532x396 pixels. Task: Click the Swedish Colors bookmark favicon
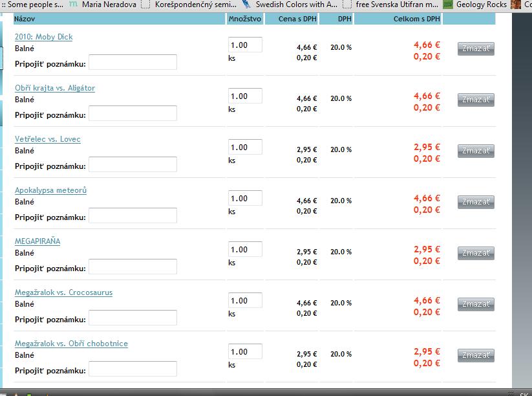click(247, 4)
